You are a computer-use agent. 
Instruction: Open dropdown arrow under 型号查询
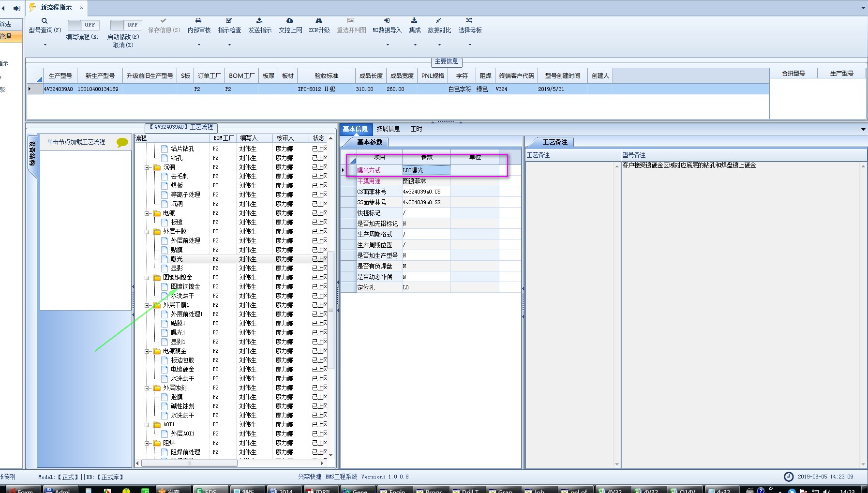pyautogui.click(x=45, y=45)
